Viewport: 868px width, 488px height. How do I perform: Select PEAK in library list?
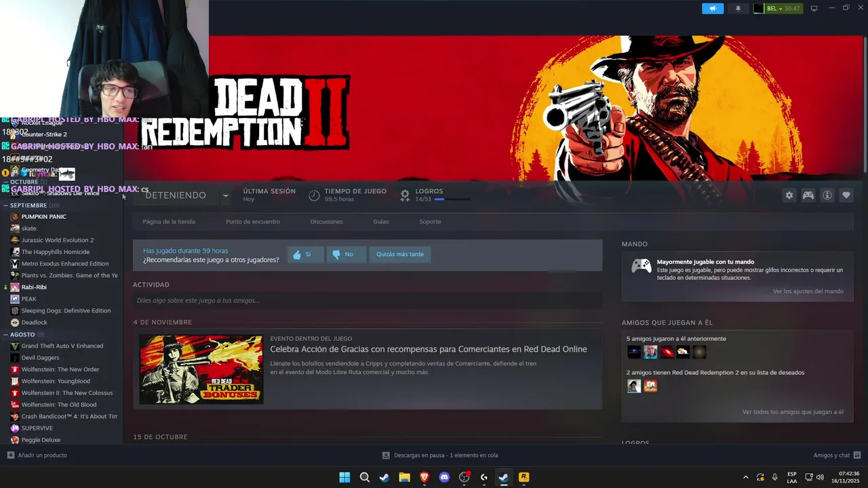pos(28,299)
